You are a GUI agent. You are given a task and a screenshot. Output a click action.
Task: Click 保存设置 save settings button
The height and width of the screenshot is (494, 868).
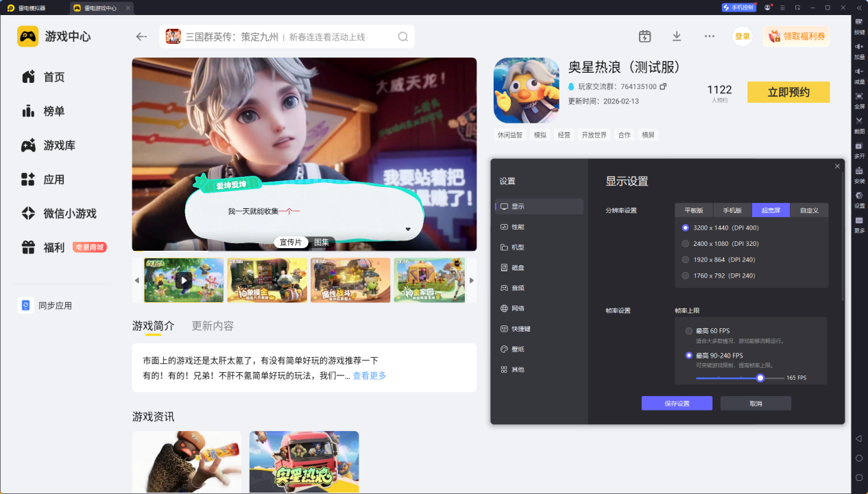pos(677,404)
